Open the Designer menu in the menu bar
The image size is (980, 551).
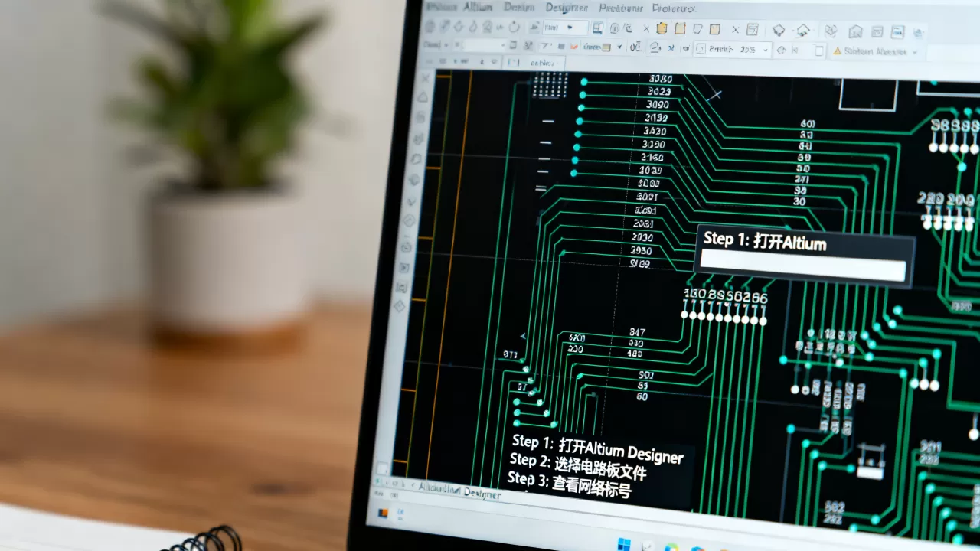coord(567,8)
